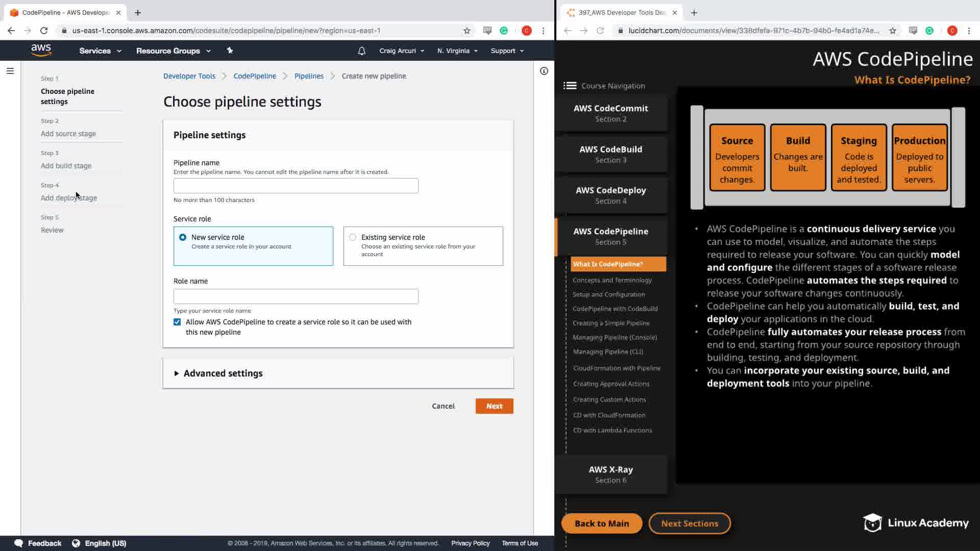Viewport: 980px width, 551px height.
Task: Click the pin shortcuts icon in AWS navbar
Action: pyautogui.click(x=230, y=51)
